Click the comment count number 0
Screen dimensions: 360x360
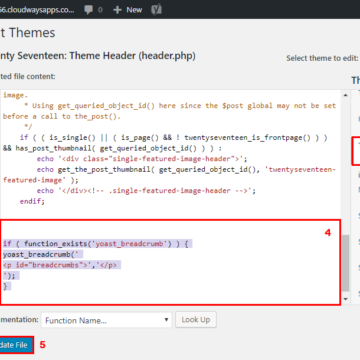click(x=100, y=10)
